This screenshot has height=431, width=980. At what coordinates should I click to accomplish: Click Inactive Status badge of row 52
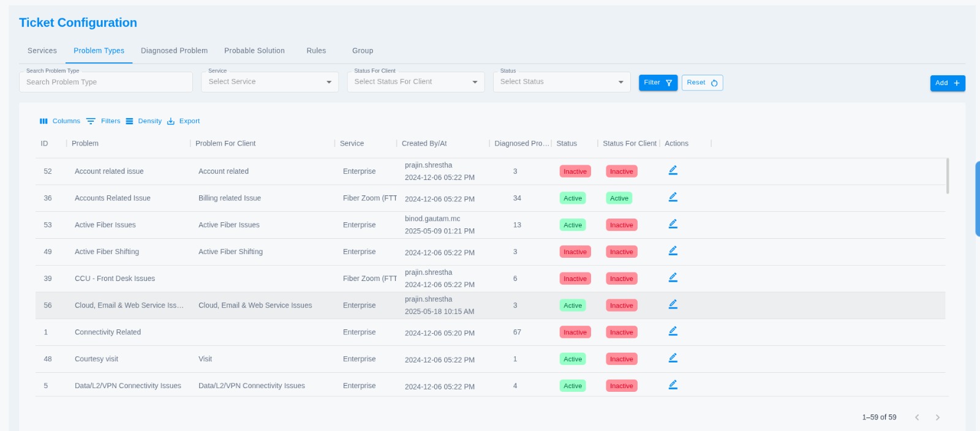[x=575, y=171]
